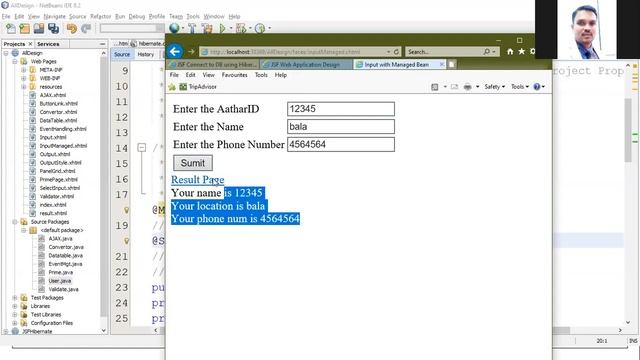Expand the META-INF folder node

[24, 70]
